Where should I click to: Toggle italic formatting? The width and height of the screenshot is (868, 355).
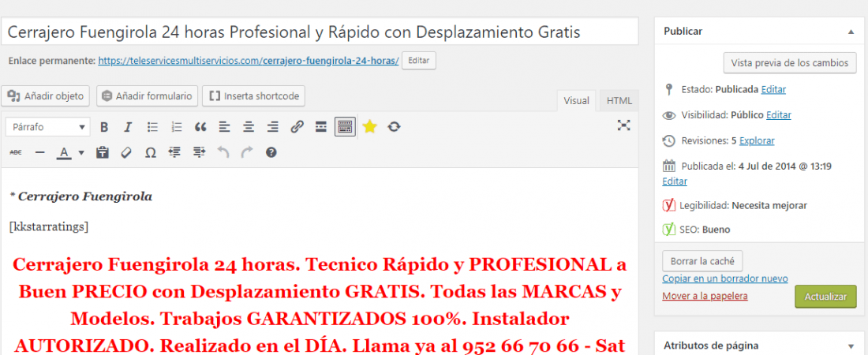pyautogui.click(x=128, y=127)
